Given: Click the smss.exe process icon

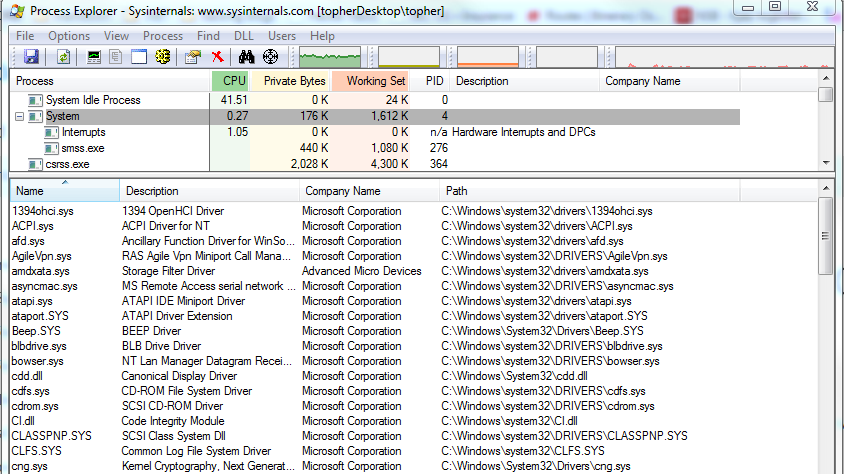Looking at the screenshot, I should click(x=51, y=148).
